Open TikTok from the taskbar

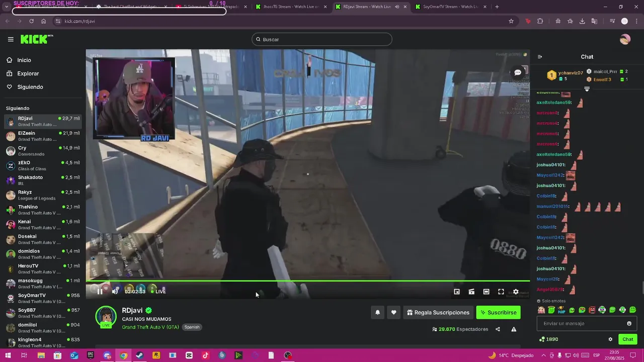coord(205,355)
